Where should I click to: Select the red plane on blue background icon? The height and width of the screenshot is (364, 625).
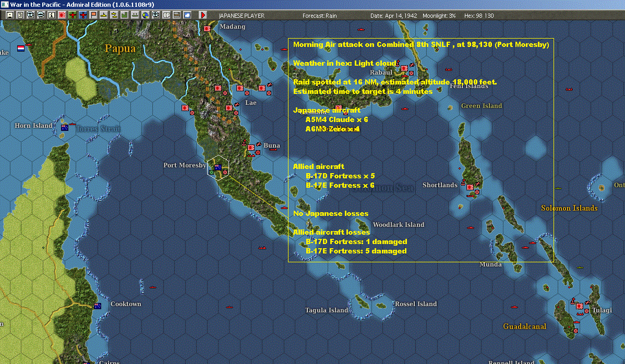click(83, 15)
